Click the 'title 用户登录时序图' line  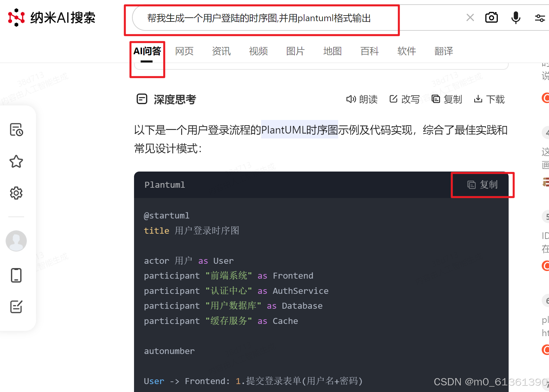coord(192,231)
